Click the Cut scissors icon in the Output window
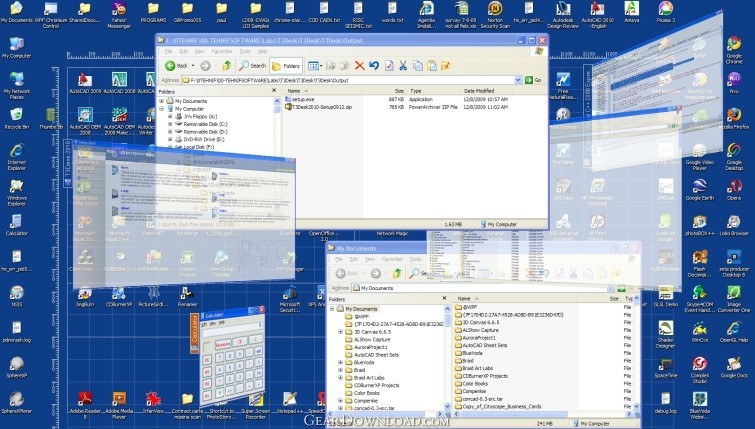Screen dimensions: 755x429 click(403, 65)
